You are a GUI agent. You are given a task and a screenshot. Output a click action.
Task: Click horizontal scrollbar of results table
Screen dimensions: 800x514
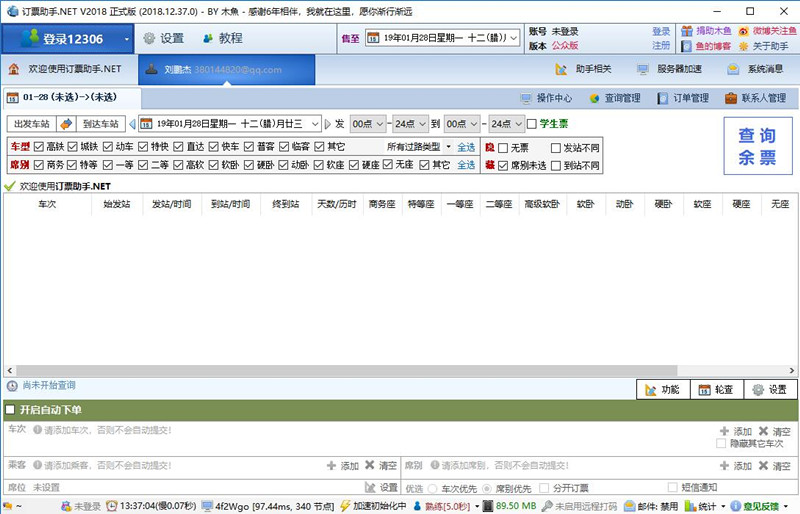click(346, 370)
